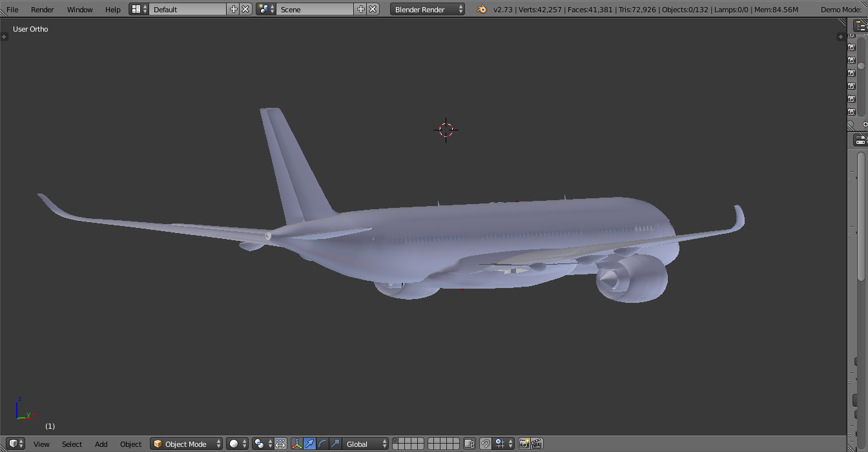The width and height of the screenshot is (868, 452).
Task: Open the File menu
Action: click(12, 9)
